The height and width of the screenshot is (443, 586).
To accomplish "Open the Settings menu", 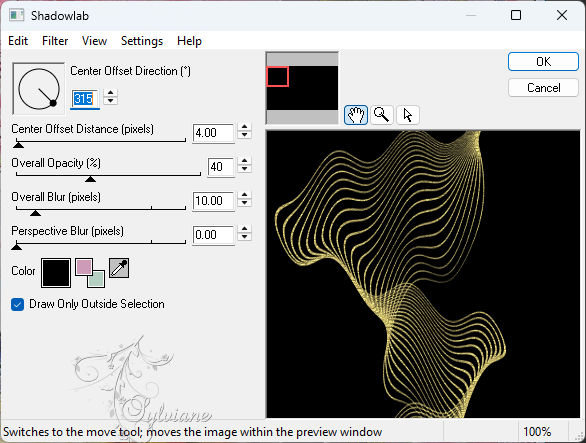I will tap(142, 41).
